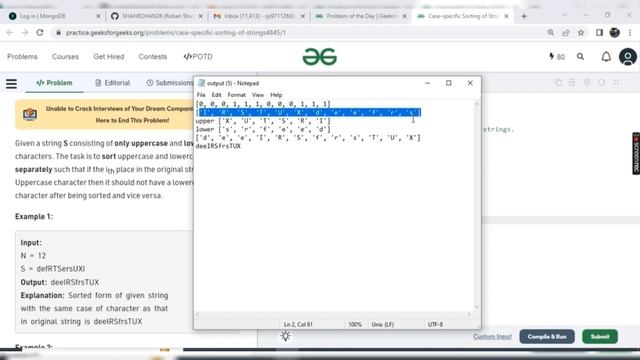Open Notepad Help menu
640x360 pixels.
click(276, 95)
